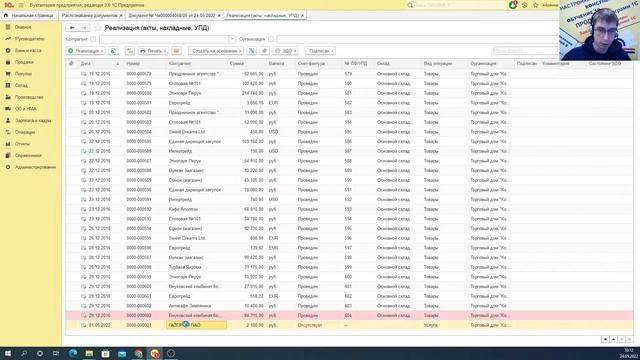Viewport: 640px width, 360px height.
Task: Close the Реализация (акты, накладные, УПД) tab
Action: [302, 16]
